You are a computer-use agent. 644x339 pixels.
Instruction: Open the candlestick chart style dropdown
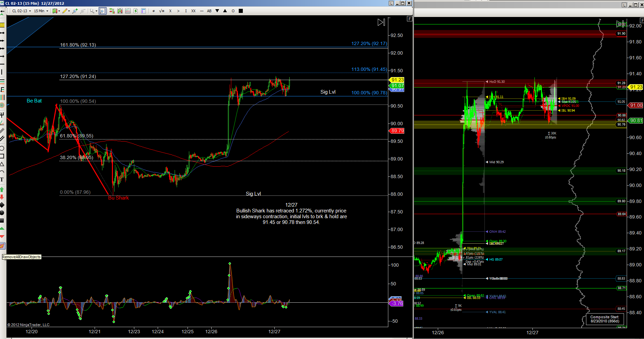(x=56, y=11)
